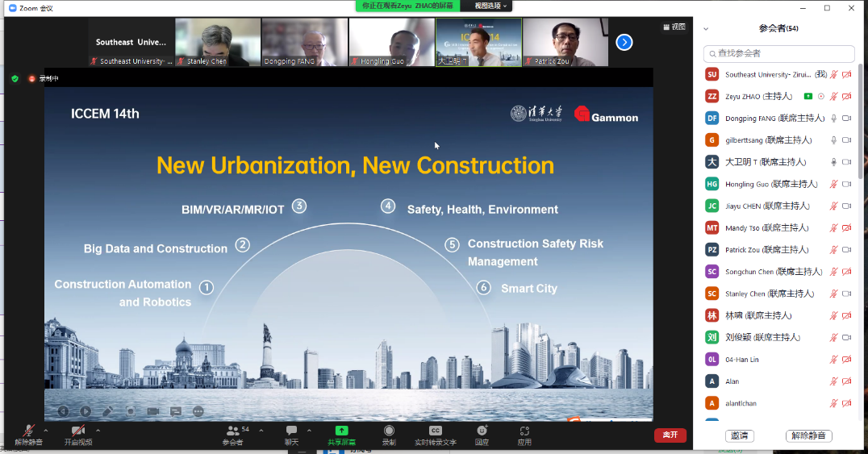Go to next slide arrow in presentation
868x454 pixels.
pos(86,411)
